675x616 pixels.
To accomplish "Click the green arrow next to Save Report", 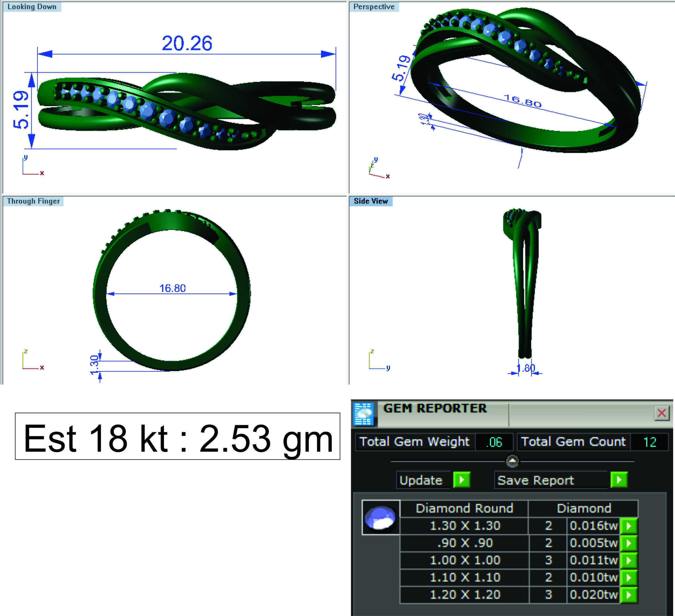I will tap(619, 480).
